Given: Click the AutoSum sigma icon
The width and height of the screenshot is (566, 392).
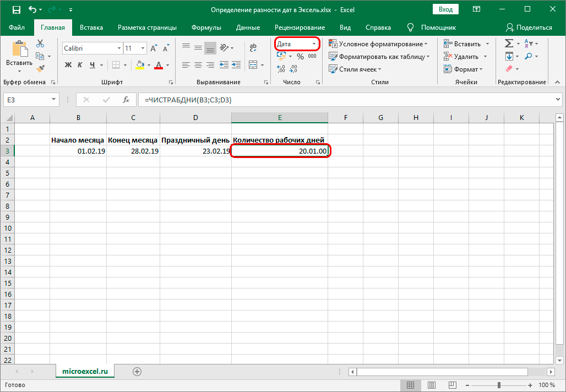Looking at the screenshot, I should [509, 43].
